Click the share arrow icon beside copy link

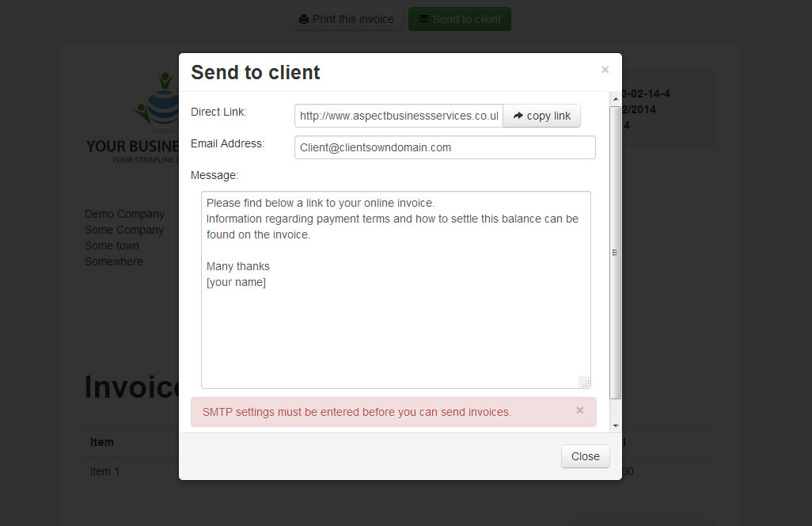coord(518,116)
